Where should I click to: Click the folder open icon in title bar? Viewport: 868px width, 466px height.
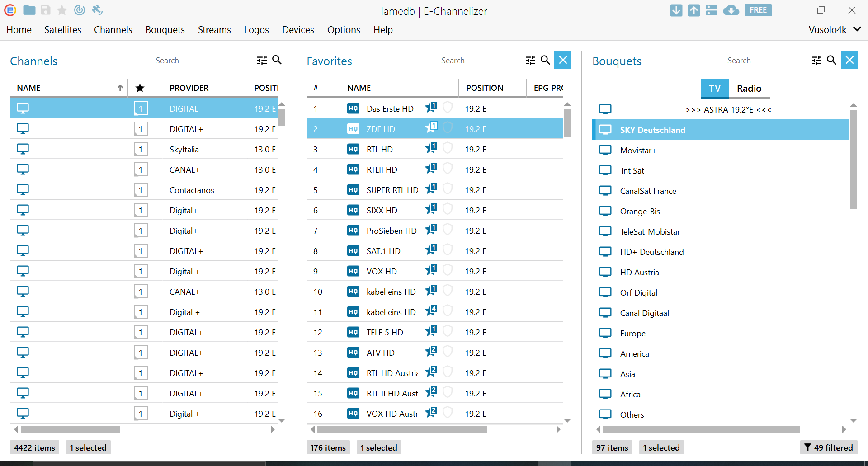pyautogui.click(x=29, y=10)
